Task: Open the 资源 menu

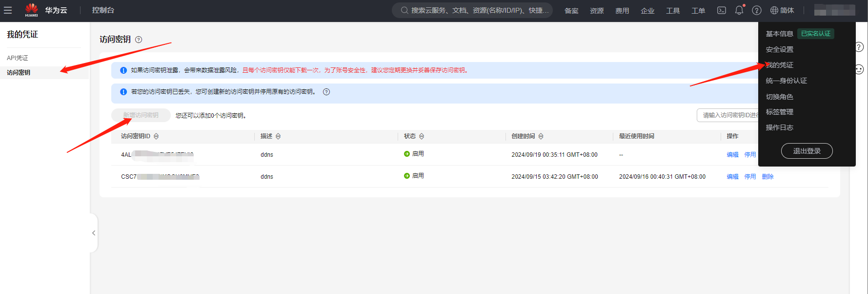Action: click(597, 11)
